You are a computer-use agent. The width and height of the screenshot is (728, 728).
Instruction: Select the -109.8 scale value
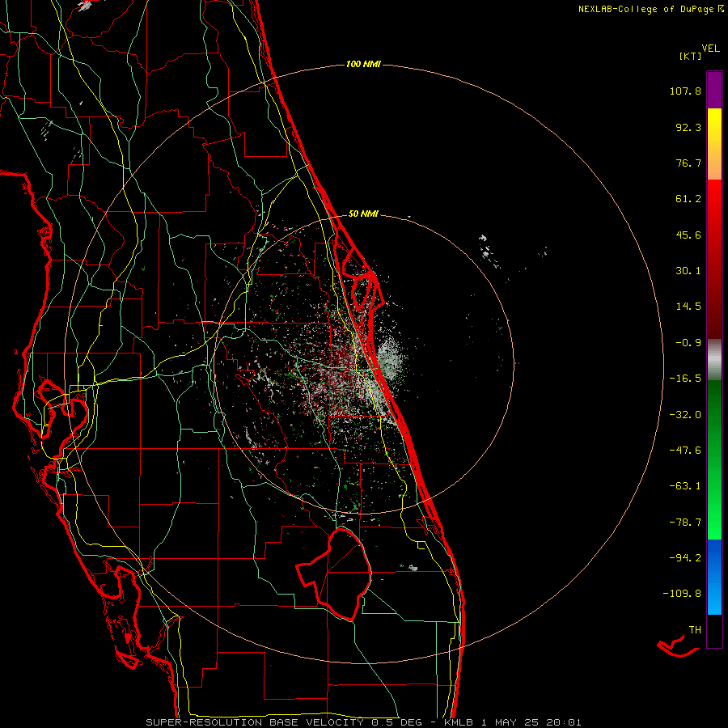click(x=682, y=594)
